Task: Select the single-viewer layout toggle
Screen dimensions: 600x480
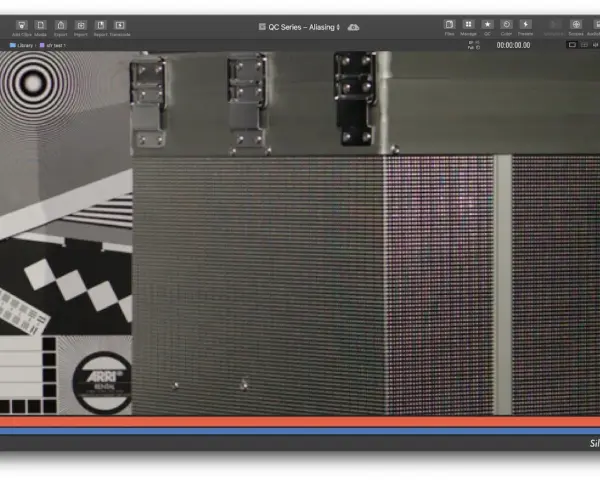Action: pyautogui.click(x=572, y=45)
